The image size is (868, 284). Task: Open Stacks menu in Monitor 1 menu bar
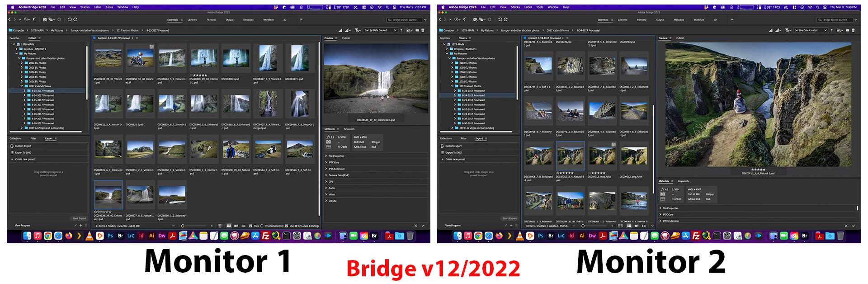point(85,7)
